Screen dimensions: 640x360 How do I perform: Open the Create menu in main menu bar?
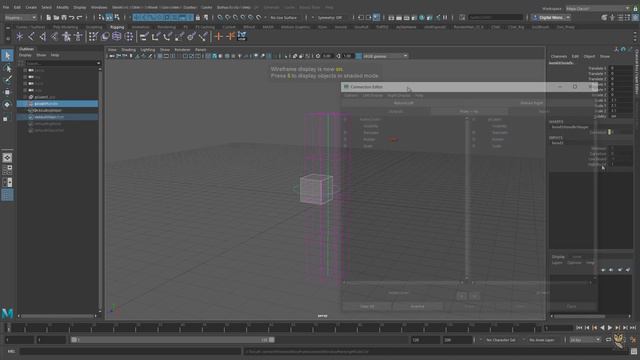tap(31, 7)
